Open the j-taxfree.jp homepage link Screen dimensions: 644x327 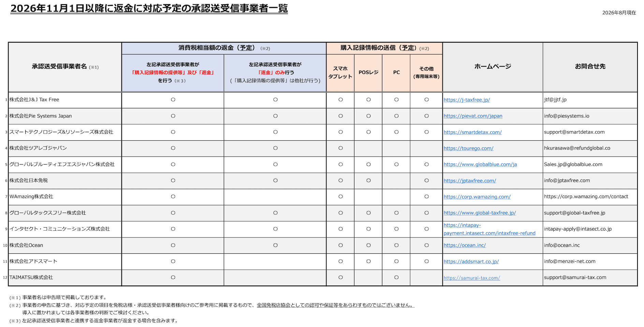coord(467,100)
